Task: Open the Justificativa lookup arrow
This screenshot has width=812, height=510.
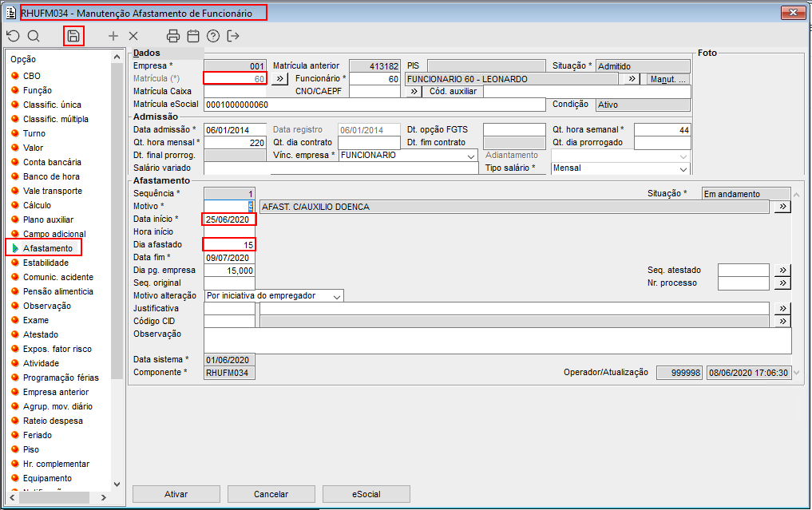Action: pyautogui.click(x=782, y=308)
